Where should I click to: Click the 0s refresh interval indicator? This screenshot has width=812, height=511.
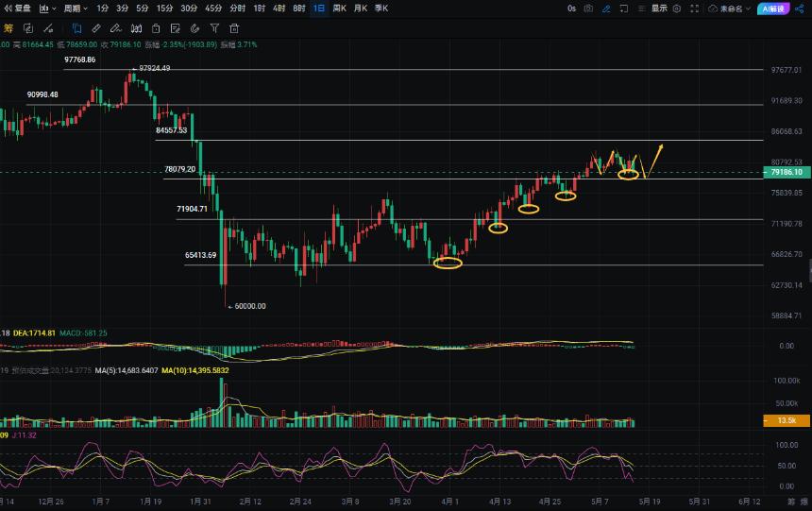pyautogui.click(x=572, y=9)
